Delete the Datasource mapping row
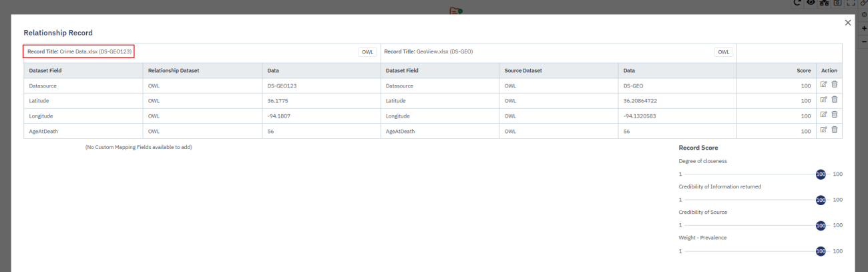 (834, 85)
